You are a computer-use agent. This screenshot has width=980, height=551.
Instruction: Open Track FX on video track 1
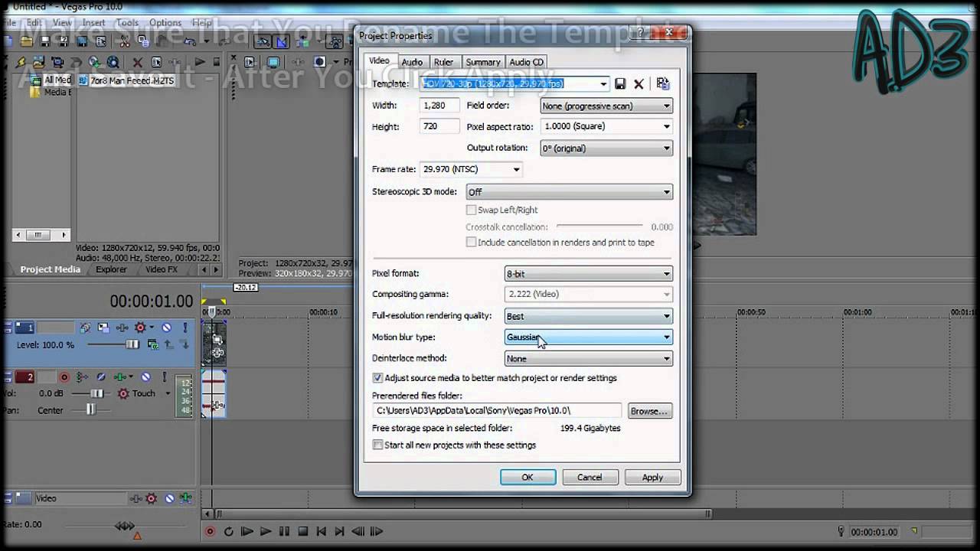(122, 328)
